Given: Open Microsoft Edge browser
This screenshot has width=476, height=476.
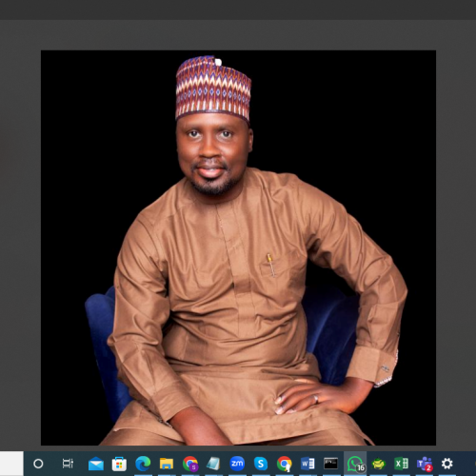Looking at the screenshot, I should coord(143,464).
